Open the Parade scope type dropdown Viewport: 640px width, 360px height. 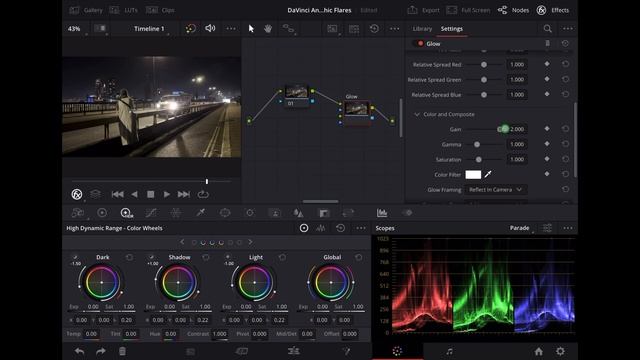521,228
